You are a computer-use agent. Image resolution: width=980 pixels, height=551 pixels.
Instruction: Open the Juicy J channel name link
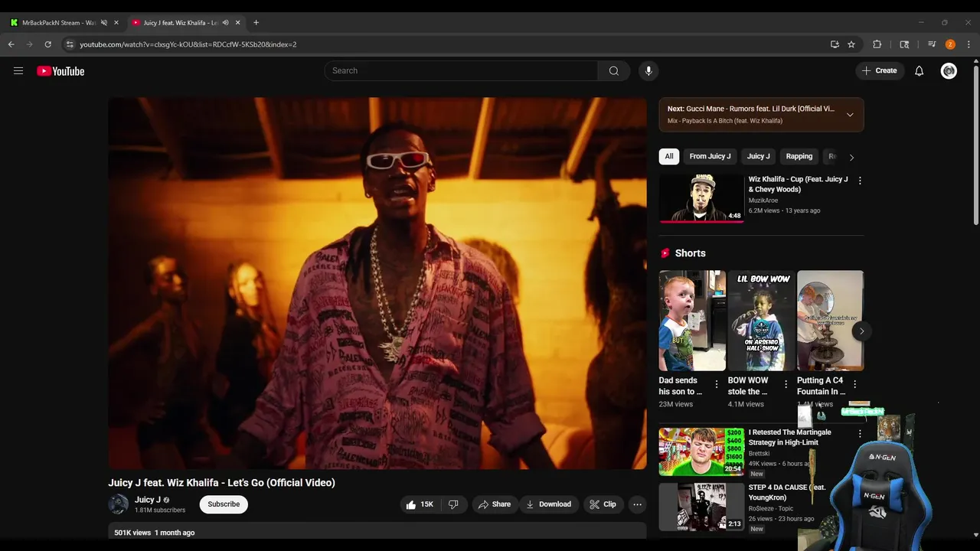tap(148, 500)
